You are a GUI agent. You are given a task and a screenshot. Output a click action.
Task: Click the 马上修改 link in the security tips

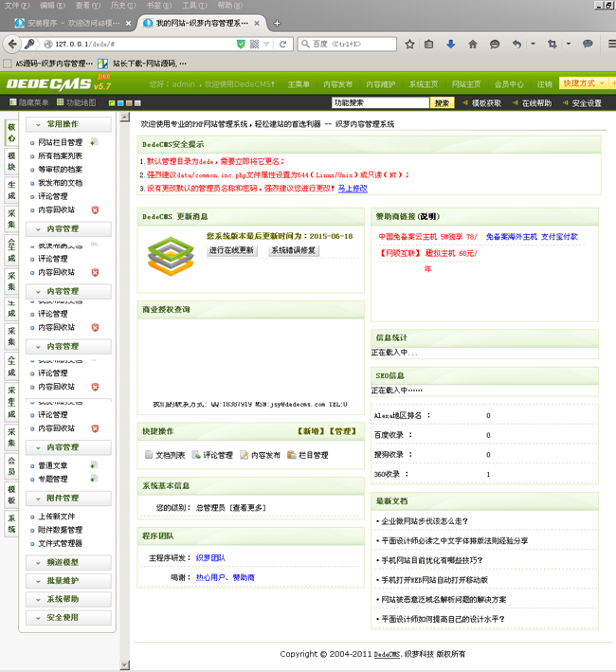pos(352,189)
